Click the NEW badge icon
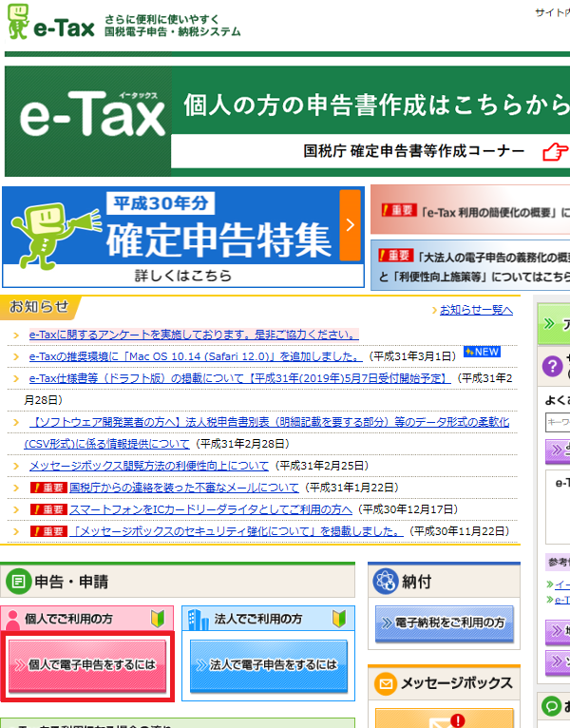Image resolution: width=570 pixels, height=728 pixels. 482,352
